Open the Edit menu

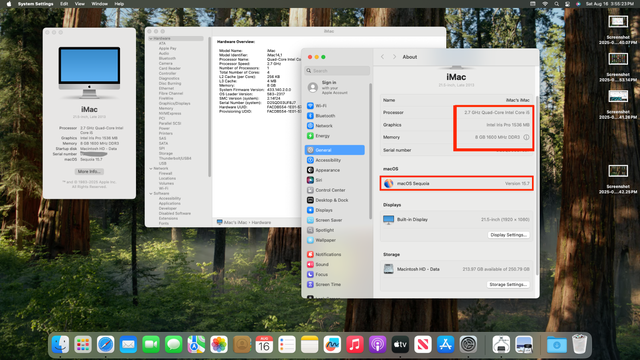tap(64, 4)
